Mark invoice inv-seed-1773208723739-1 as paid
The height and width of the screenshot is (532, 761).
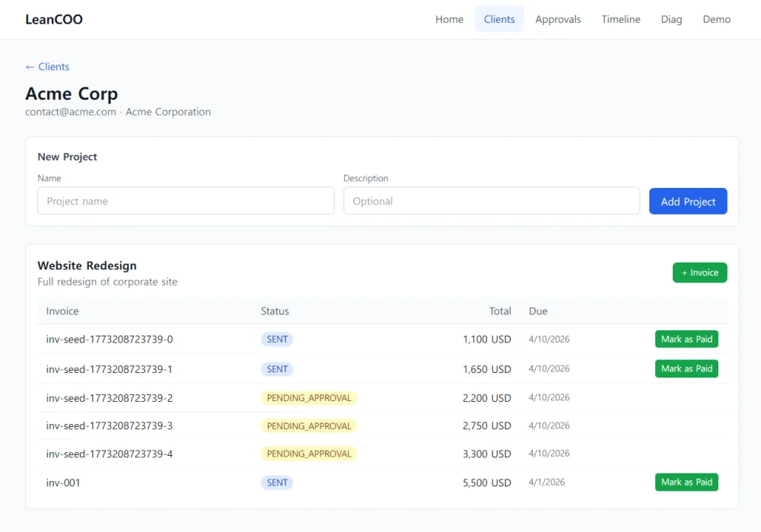(686, 369)
